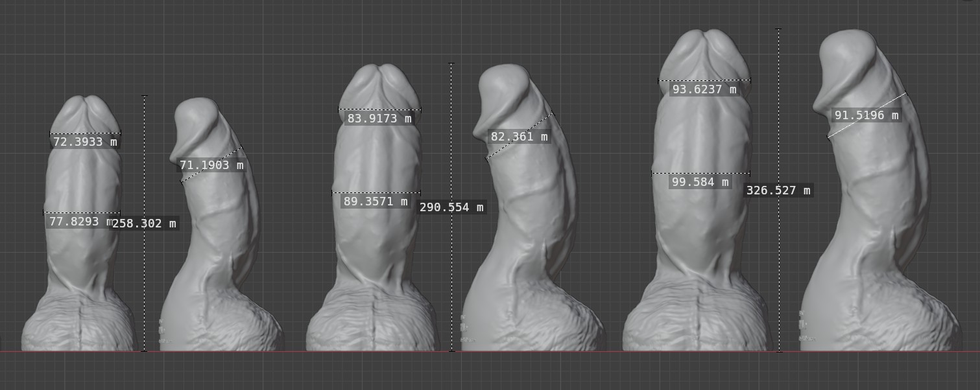980x390 pixels.
Task: Click the 326.527 m height label
Action: 778,190
